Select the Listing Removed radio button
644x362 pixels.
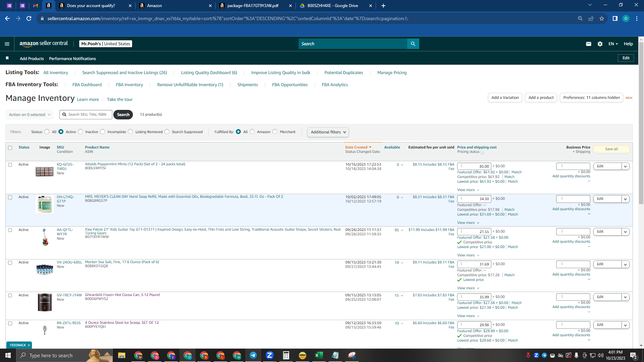tap(130, 132)
